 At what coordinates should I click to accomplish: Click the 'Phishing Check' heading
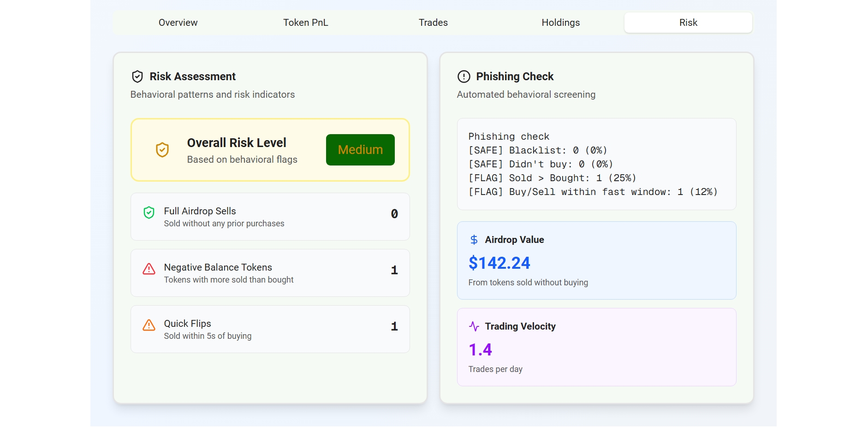coord(515,77)
